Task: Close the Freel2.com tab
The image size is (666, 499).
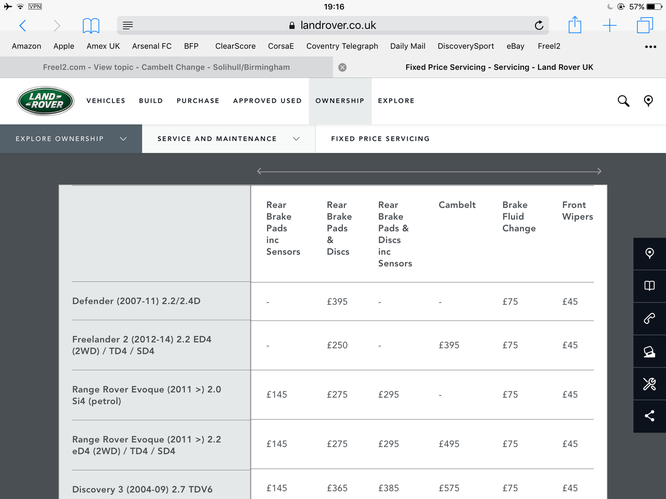Action: coord(342,67)
